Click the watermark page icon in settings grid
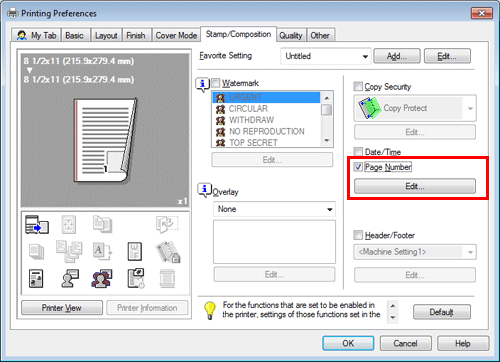 click(135, 251)
